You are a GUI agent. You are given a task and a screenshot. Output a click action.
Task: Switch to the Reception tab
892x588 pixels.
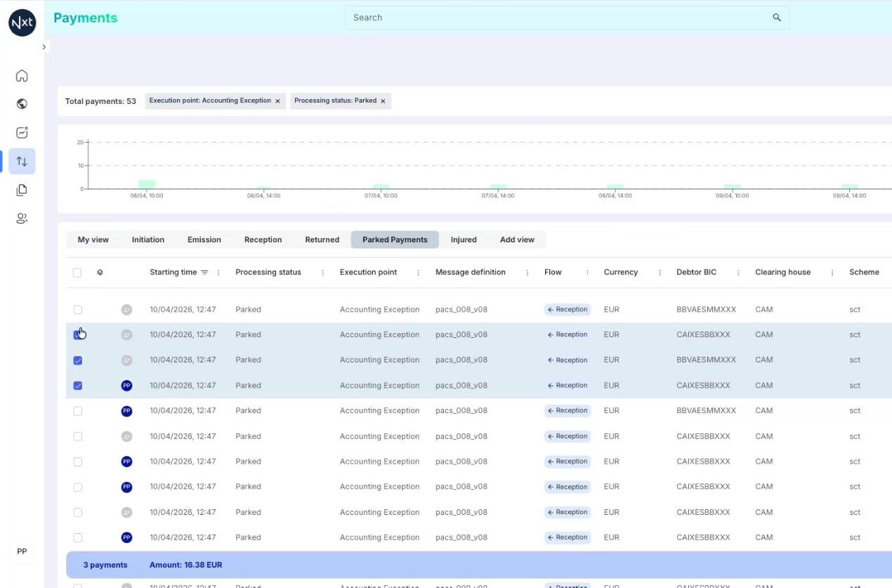click(x=263, y=240)
